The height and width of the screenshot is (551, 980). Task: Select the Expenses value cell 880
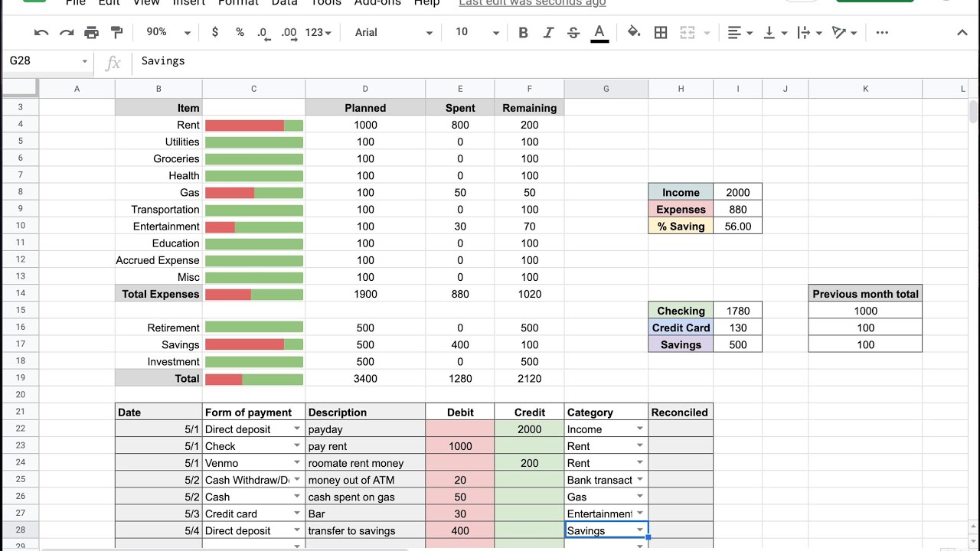(x=738, y=209)
